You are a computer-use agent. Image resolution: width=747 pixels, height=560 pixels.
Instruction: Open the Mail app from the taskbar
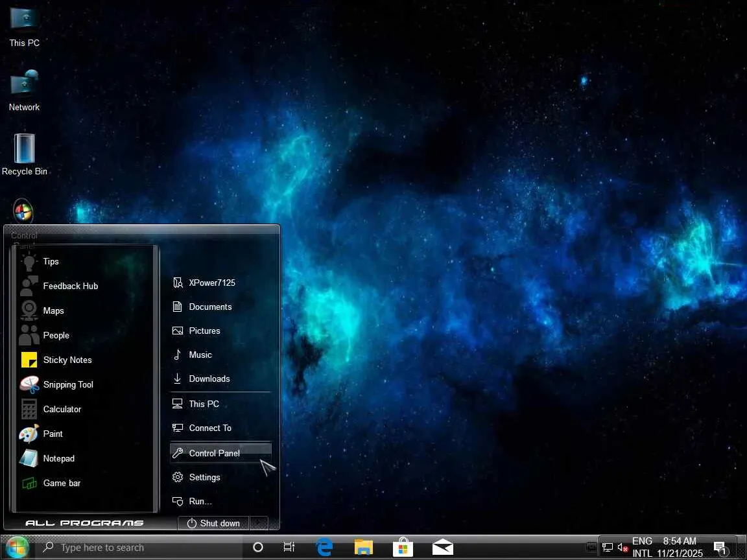click(x=442, y=547)
